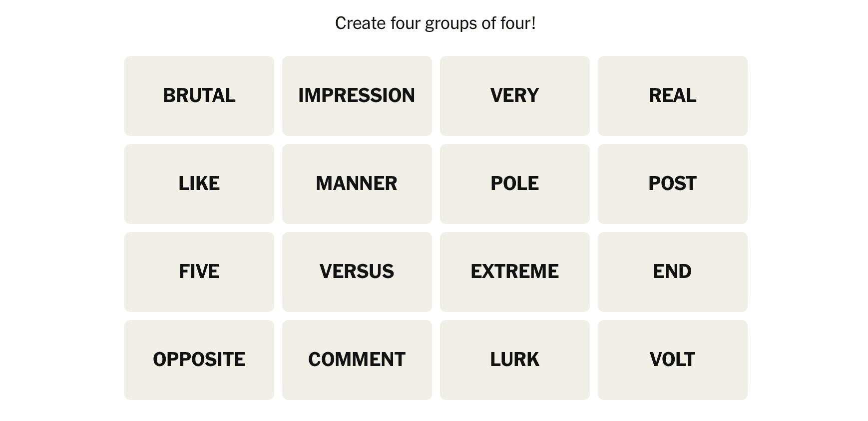Select the MANNER tile
The image size is (868, 421).
coord(357,183)
